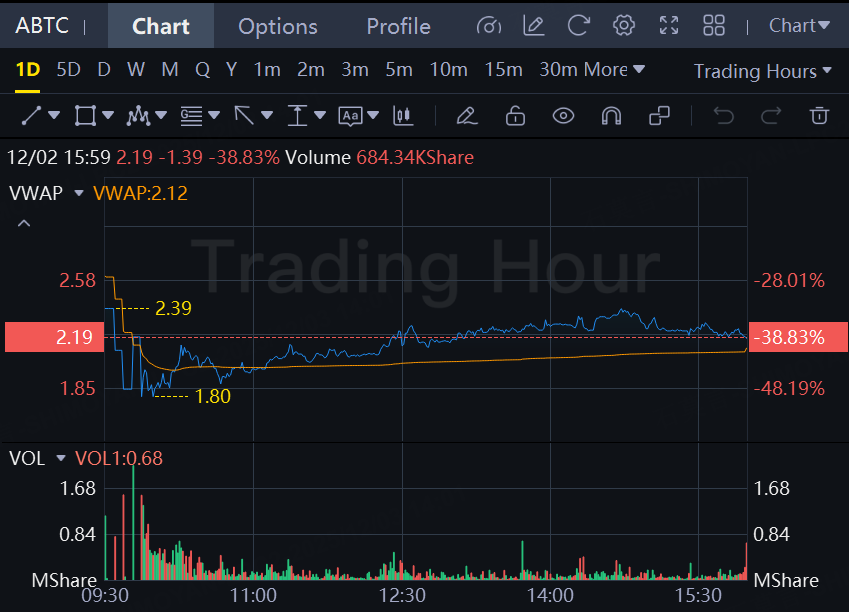Click the refresh chart icon

(x=578, y=26)
